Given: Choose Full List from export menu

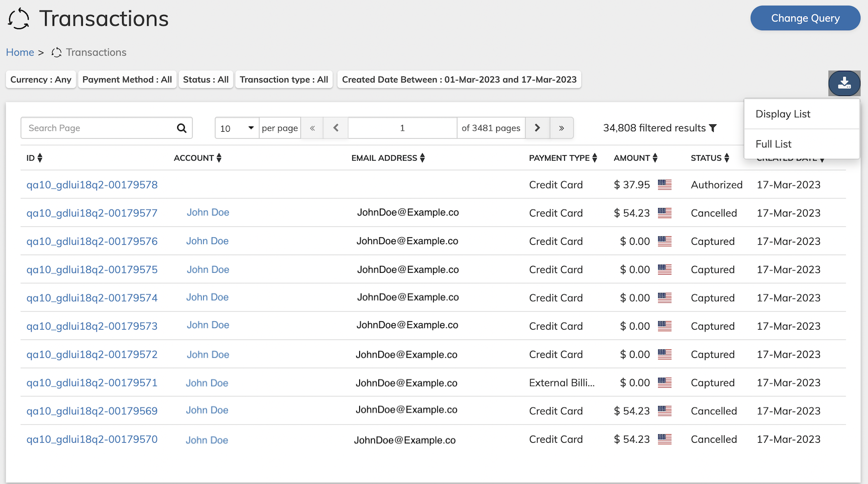Looking at the screenshot, I should [802, 144].
